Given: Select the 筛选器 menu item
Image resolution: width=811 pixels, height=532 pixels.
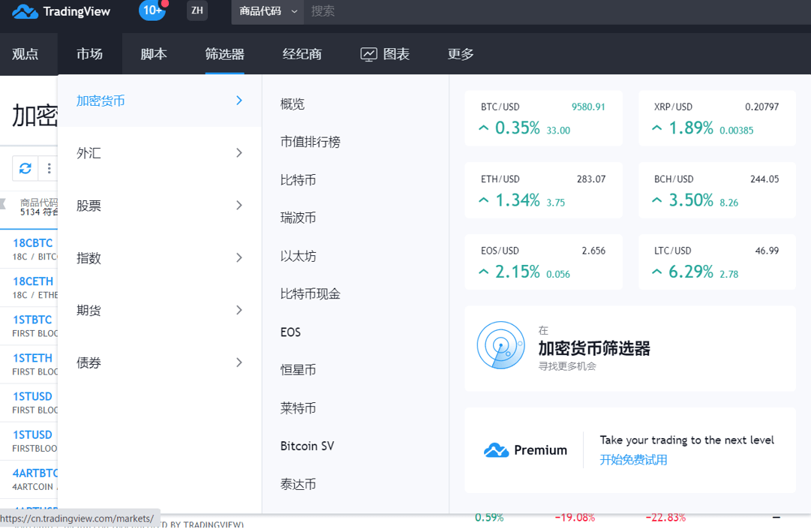Looking at the screenshot, I should pos(224,54).
